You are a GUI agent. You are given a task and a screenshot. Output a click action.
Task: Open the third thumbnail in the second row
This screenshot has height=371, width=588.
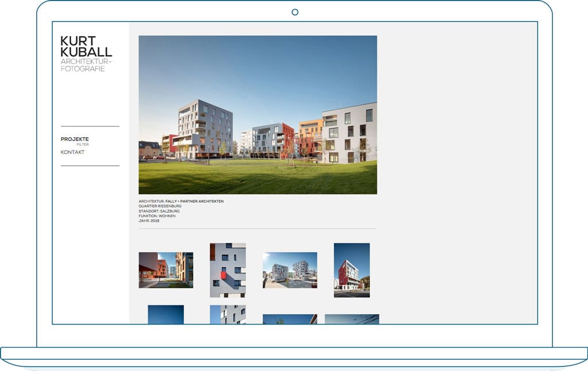pyautogui.click(x=289, y=319)
